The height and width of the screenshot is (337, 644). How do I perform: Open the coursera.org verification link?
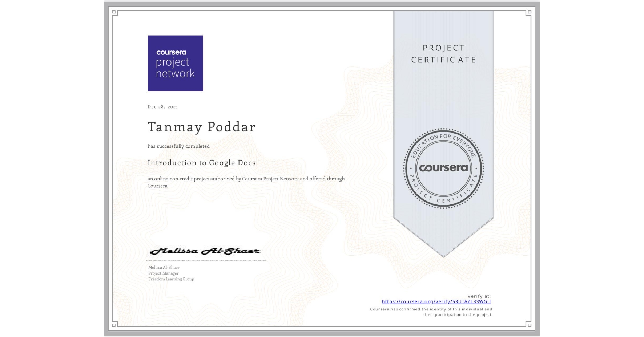click(436, 301)
